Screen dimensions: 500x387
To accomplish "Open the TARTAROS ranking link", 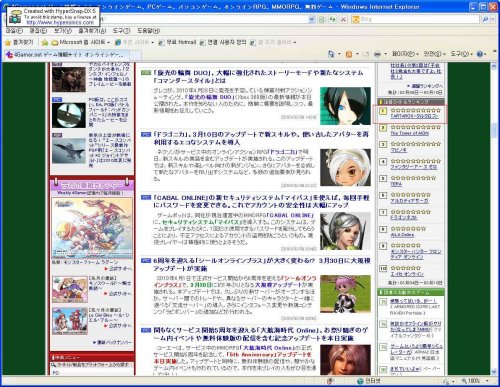I will tap(414, 116).
